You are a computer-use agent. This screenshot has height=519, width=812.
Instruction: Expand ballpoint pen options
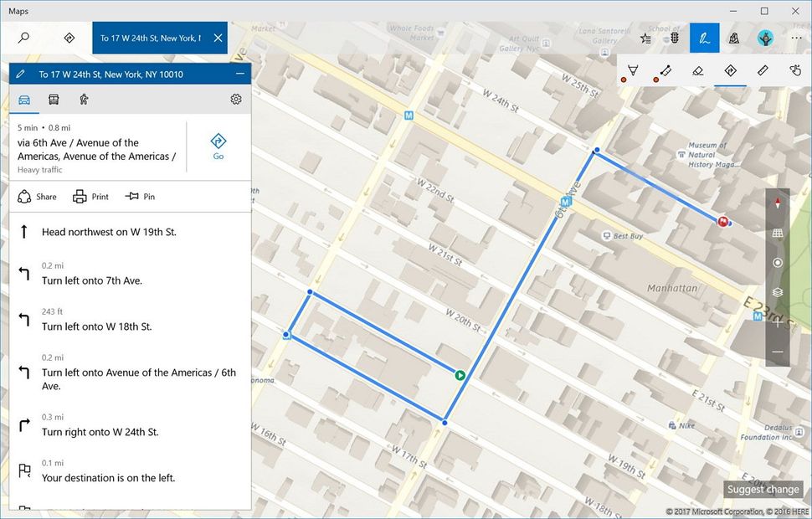(632, 70)
